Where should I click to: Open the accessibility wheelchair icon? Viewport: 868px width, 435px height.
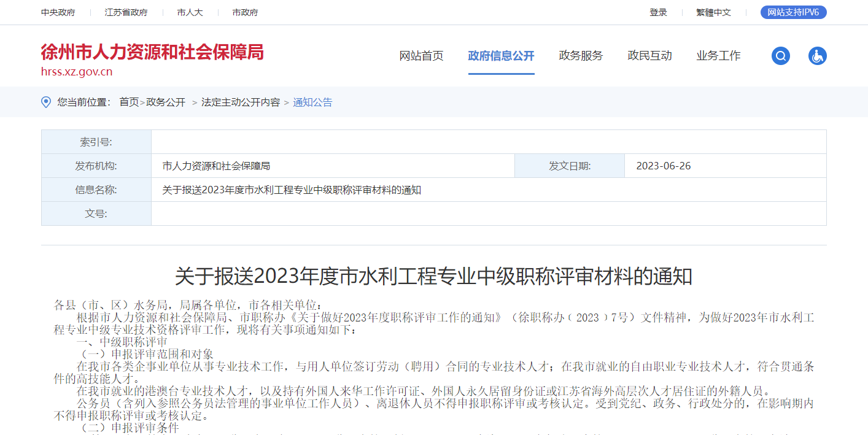tap(817, 56)
